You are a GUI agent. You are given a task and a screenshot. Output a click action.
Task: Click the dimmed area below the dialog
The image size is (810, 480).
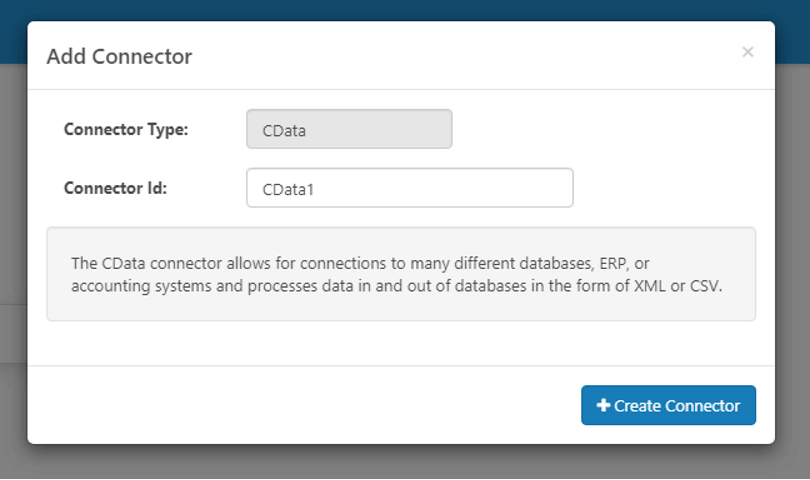click(400, 462)
